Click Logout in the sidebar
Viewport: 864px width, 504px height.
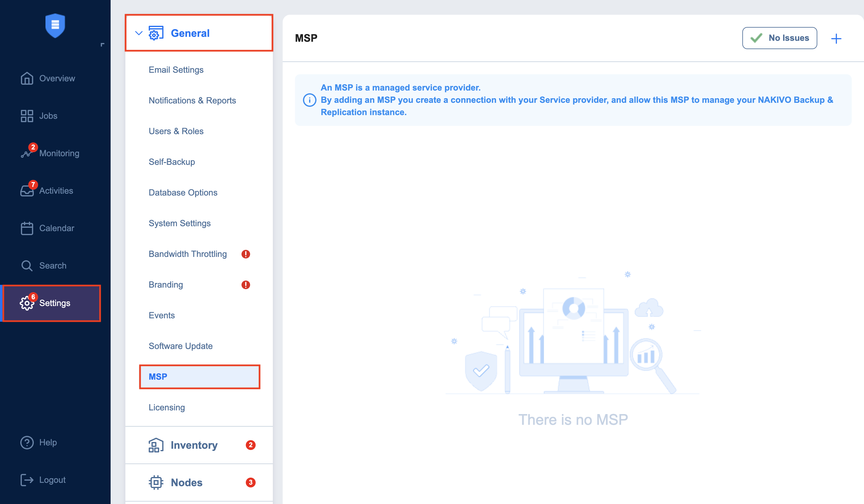point(52,480)
